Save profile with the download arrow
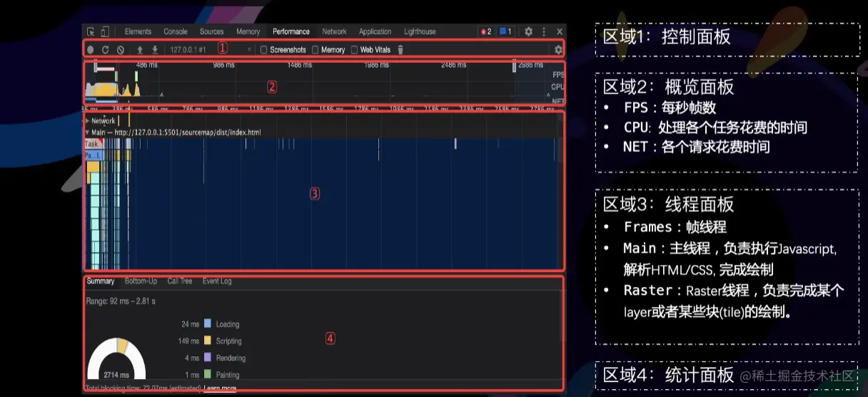 [x=155, y=50]
